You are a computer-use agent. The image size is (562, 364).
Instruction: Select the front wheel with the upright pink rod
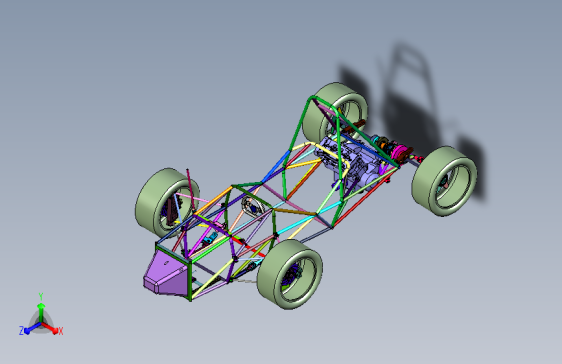coord(167,202)
